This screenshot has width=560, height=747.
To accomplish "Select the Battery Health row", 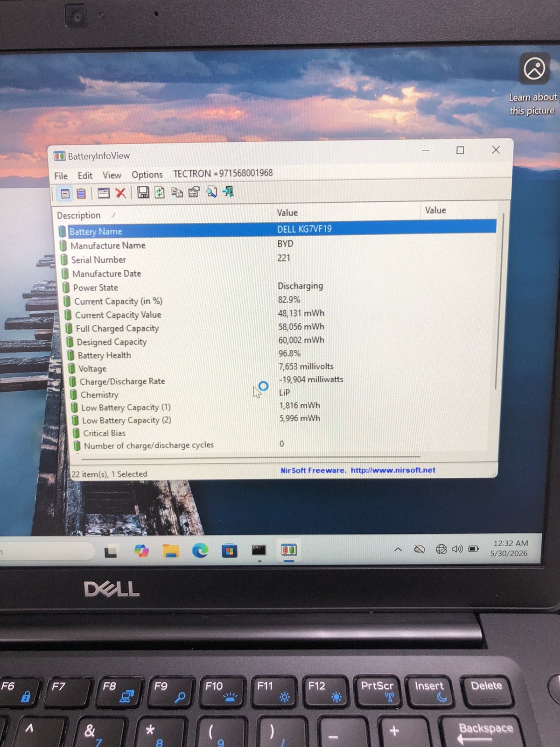I will 277,354.
